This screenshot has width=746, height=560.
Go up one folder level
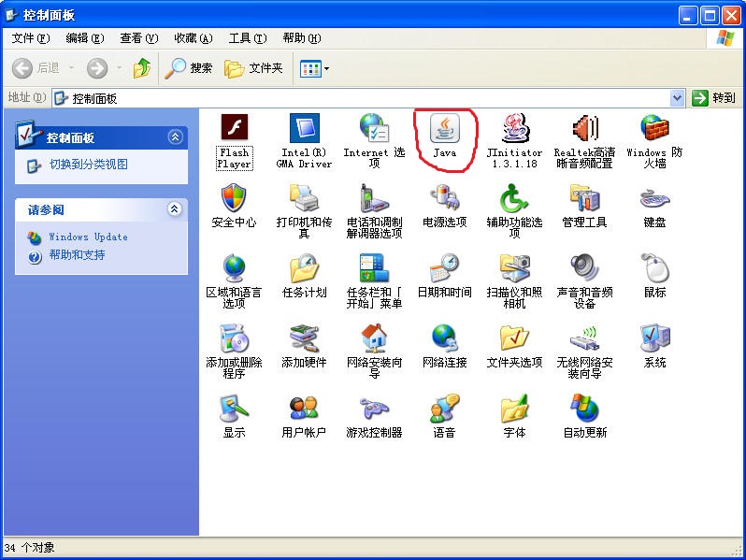142,68
